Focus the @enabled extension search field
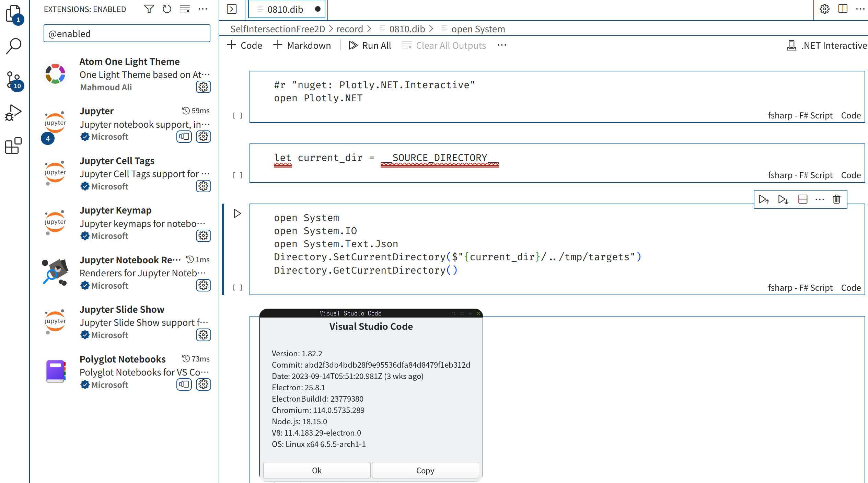The width and height of the screenshot is (868, 483). click(127, 33)
